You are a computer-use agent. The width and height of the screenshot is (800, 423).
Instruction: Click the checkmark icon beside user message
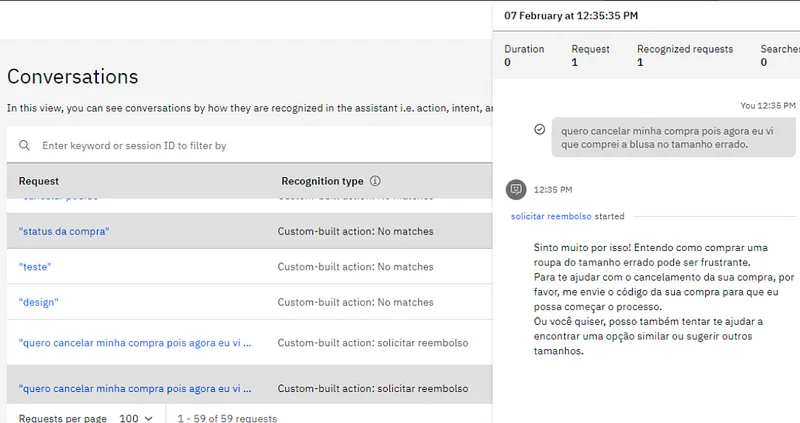coord(540,129)
